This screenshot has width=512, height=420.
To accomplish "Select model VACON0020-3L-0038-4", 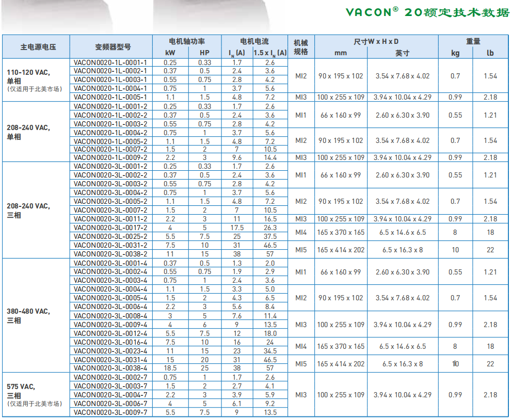I will point(110,368).
